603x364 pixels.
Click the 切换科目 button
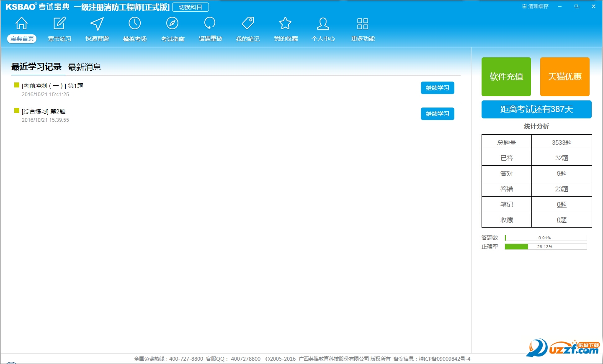tap(191, 7)
